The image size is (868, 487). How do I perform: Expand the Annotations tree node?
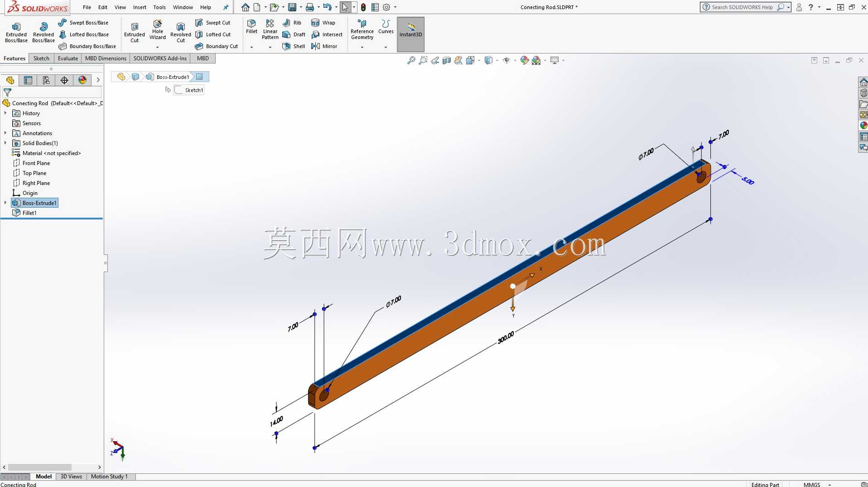5,133
